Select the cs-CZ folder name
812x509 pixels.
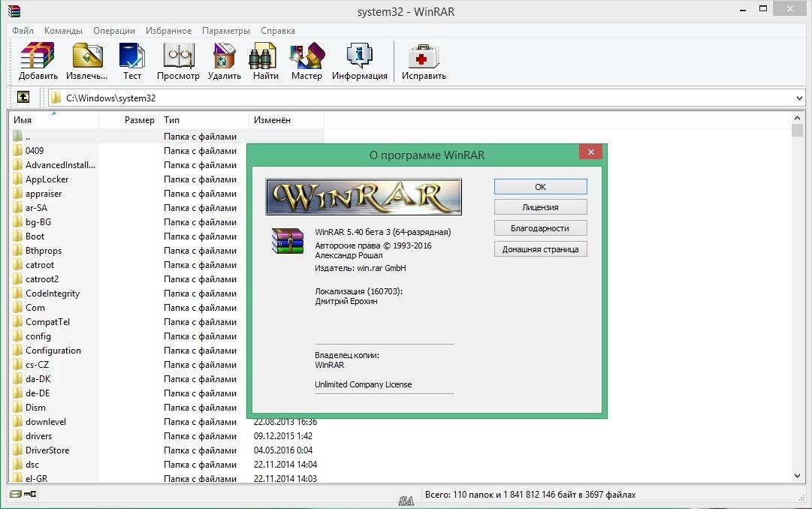[x=38, y=365]
